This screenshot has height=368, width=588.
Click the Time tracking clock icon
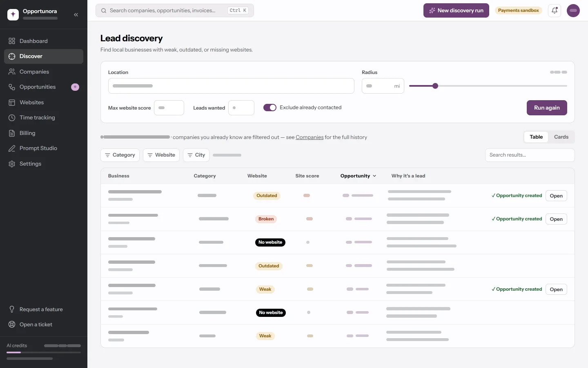(12, 118)
